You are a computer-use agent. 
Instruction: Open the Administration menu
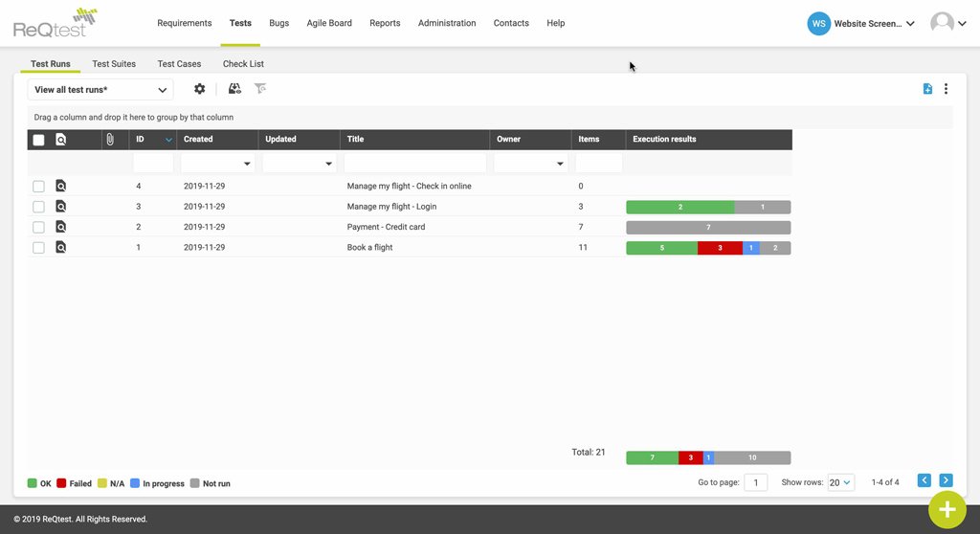447,23
